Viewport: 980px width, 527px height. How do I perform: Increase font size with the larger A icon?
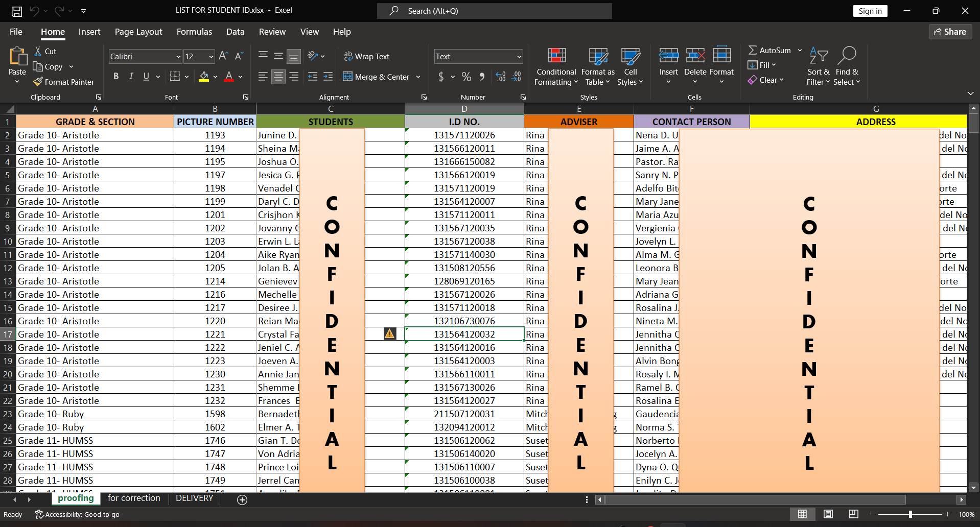pyautogui.click(x=223, y=56)
